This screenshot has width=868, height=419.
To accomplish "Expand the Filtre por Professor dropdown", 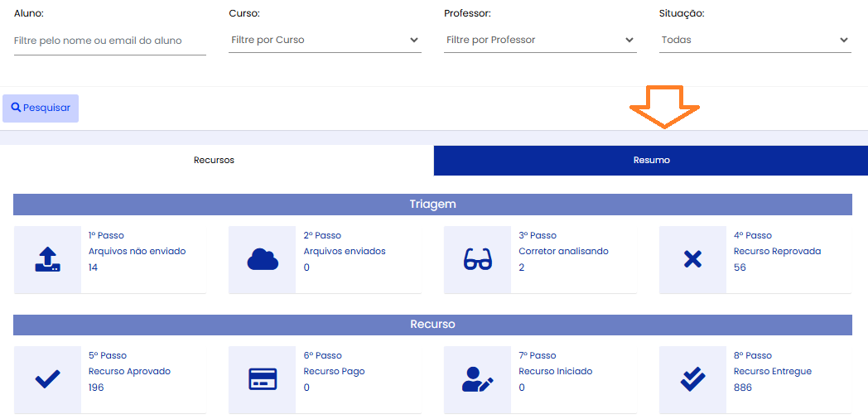I will pyautogui.click(x=540, y=40).
